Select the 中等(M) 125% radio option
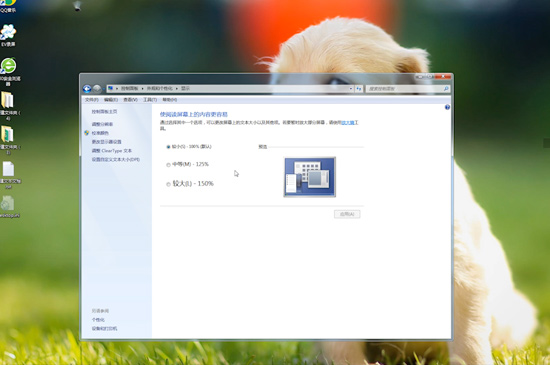The width and height of the screenshot is (550, 365). (x=169, y=164)
